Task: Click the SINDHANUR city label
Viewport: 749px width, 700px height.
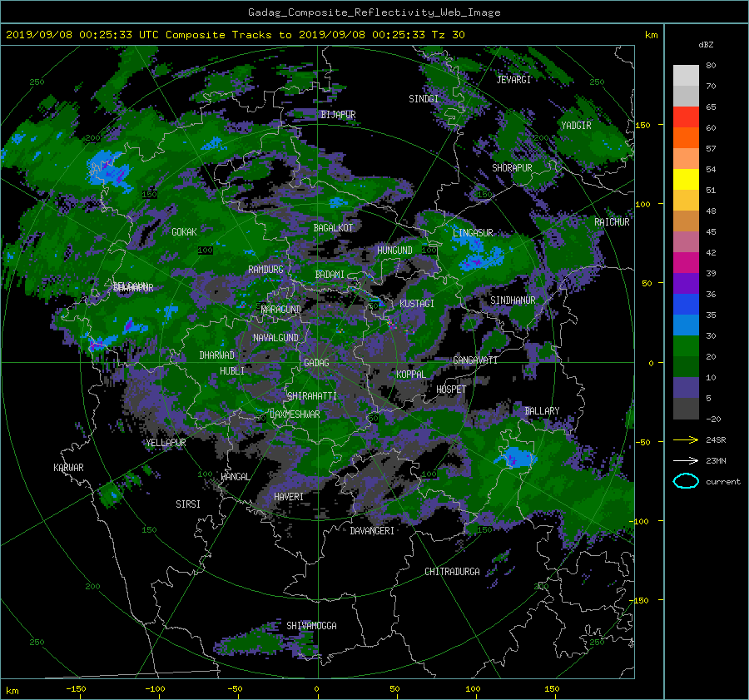Action: (513, 300)
